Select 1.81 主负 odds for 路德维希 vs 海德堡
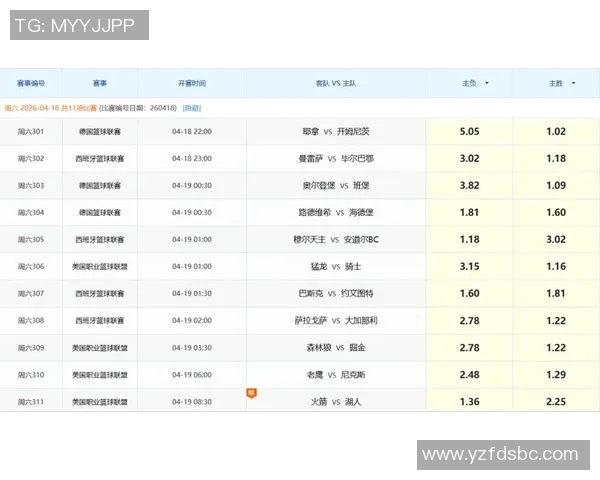600x480 pixels. (x=470, y=212)
